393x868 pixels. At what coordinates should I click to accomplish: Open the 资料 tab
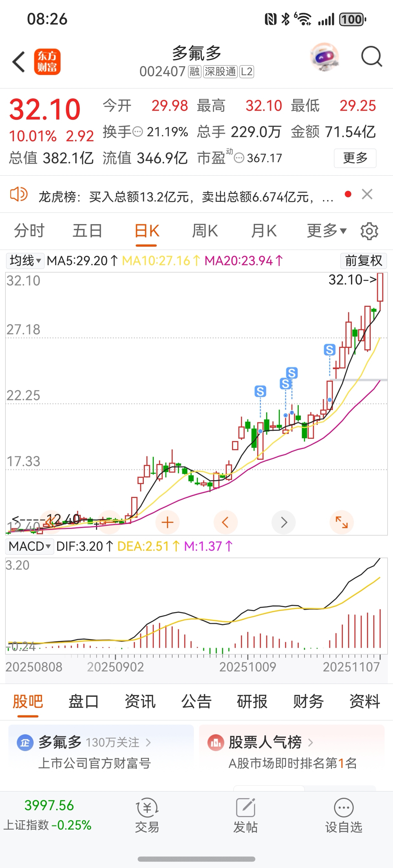click(x=365, y=702)
